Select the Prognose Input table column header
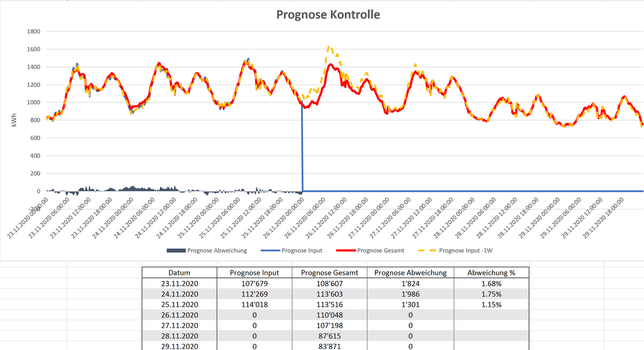 [254, 272]
